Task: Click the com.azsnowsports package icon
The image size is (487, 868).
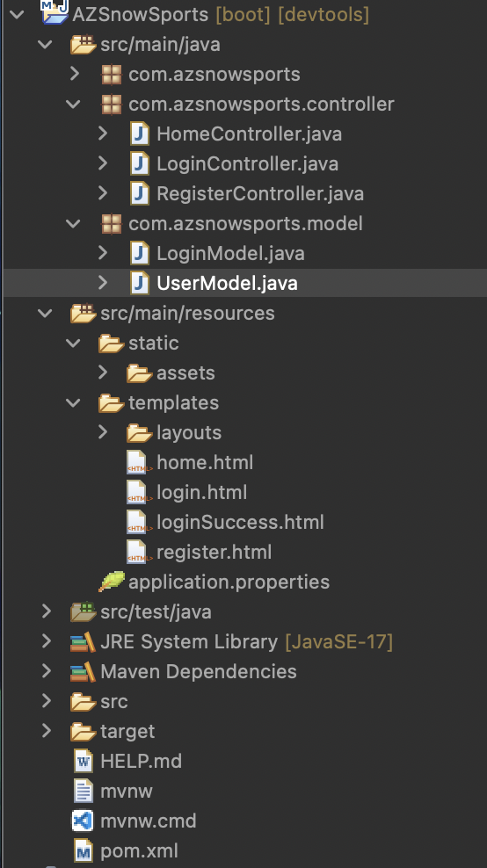Action: (112, 74)
